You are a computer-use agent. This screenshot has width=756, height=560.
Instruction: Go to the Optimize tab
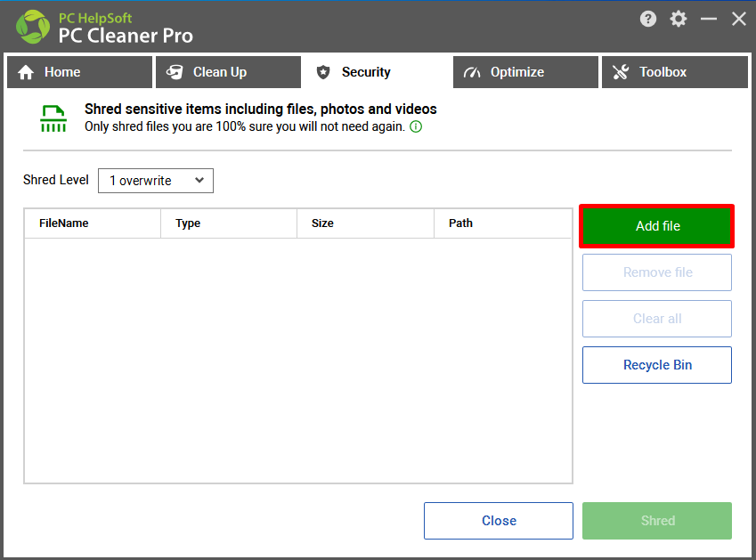point(525,72)
